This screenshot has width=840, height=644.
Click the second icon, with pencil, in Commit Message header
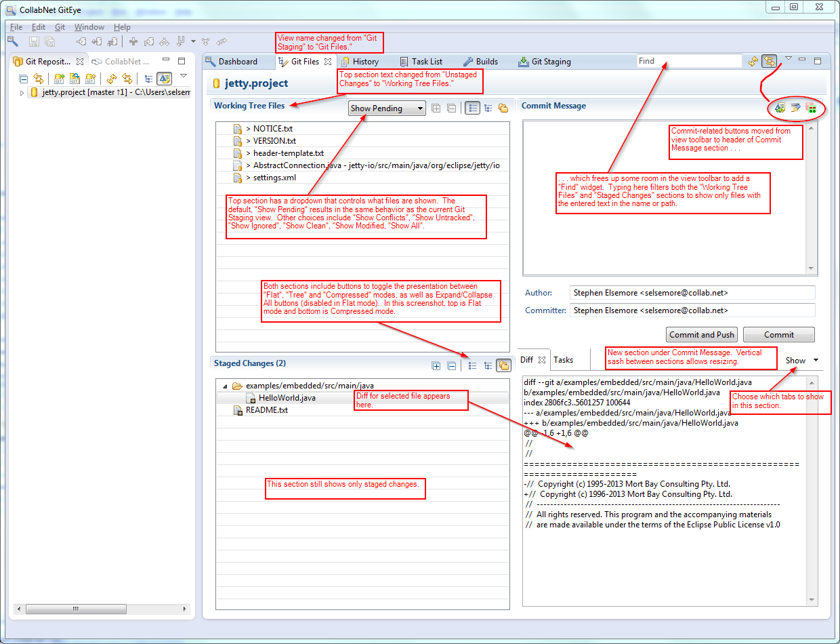tap(795, 108)
